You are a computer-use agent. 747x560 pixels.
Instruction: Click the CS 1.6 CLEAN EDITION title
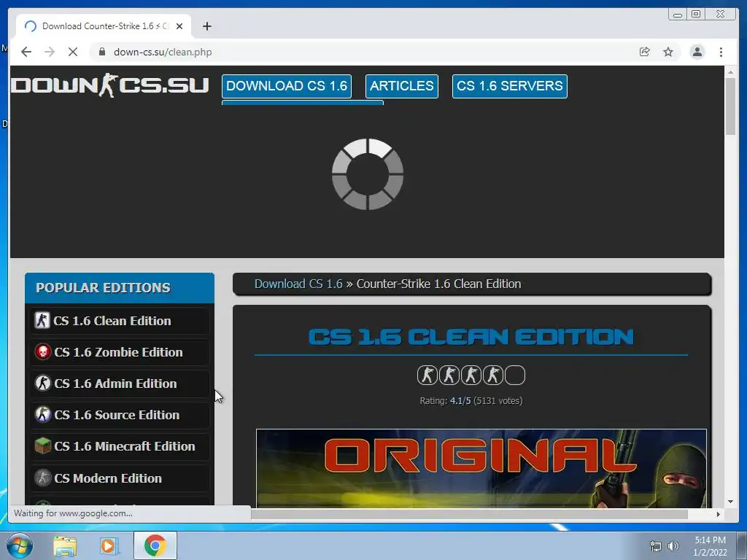coord(471,337)
